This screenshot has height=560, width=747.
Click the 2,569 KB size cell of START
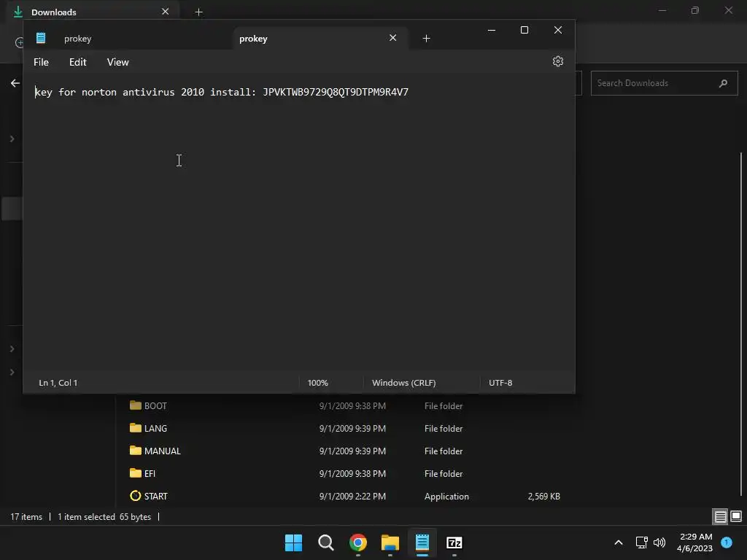(x=543, y=496)
